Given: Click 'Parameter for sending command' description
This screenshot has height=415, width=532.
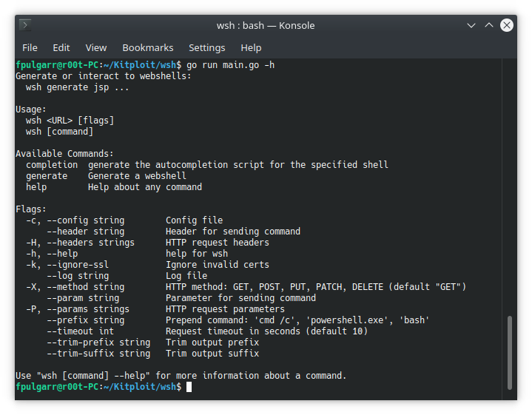Looking at the screenshot, I should 240,298.
